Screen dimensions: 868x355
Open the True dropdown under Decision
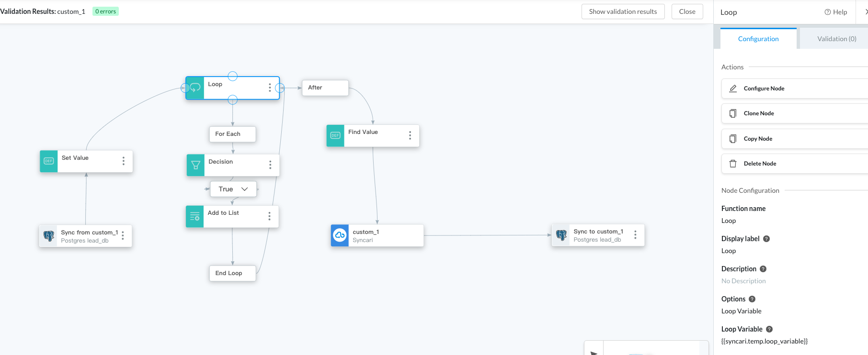point(233,189)
